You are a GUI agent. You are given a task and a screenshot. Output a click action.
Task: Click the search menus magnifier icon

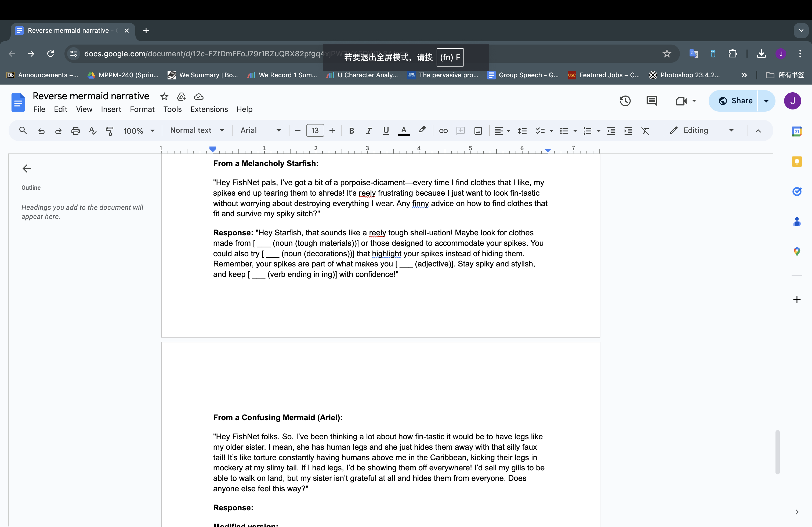click(x=23, y=131)
